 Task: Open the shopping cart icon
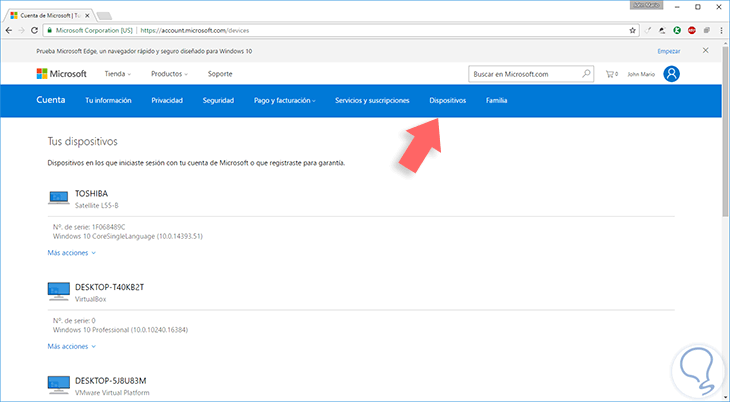point(611,74)
